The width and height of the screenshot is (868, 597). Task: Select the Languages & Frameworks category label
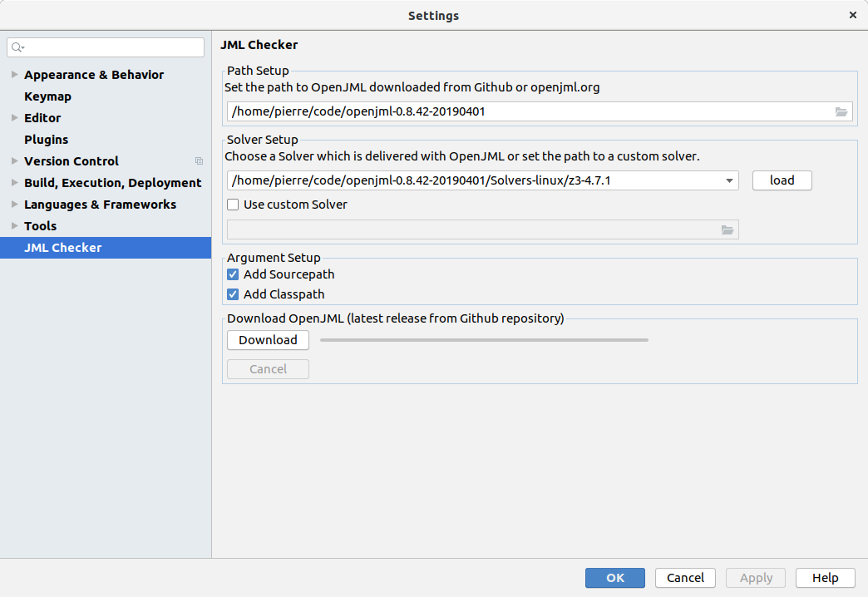click(100, 205)
